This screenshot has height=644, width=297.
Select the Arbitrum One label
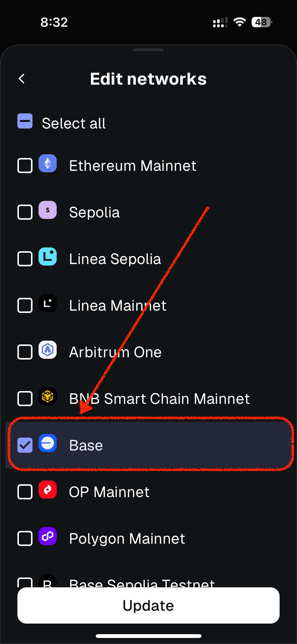pos(115,352)
